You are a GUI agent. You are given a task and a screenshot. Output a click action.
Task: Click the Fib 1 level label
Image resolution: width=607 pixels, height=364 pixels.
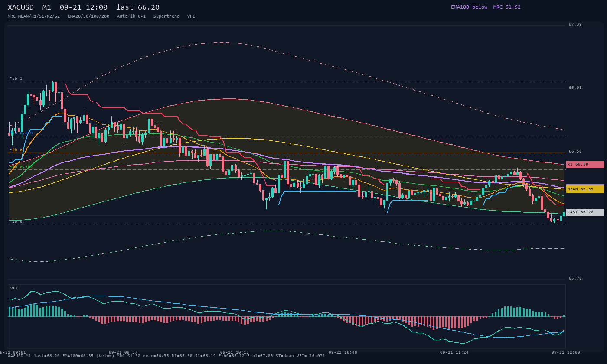pos(16,78)
